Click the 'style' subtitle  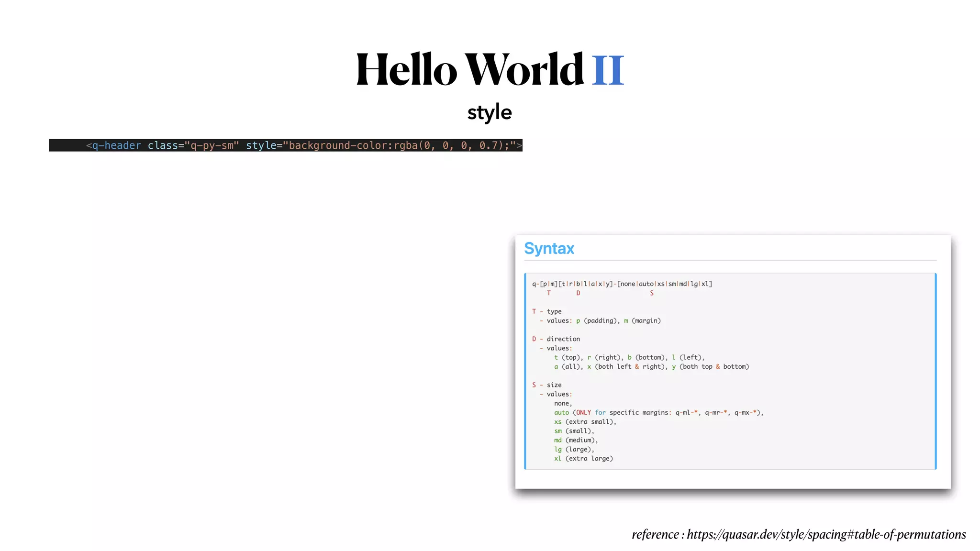(x=490, y=112)
